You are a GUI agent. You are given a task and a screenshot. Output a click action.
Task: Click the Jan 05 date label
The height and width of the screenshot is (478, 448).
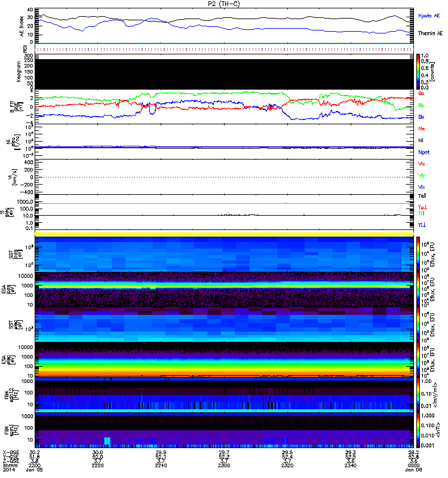click(35, 470)
